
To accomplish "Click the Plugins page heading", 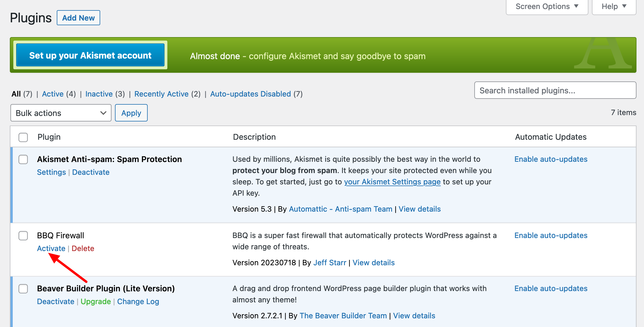I will (x=31, y=18).
